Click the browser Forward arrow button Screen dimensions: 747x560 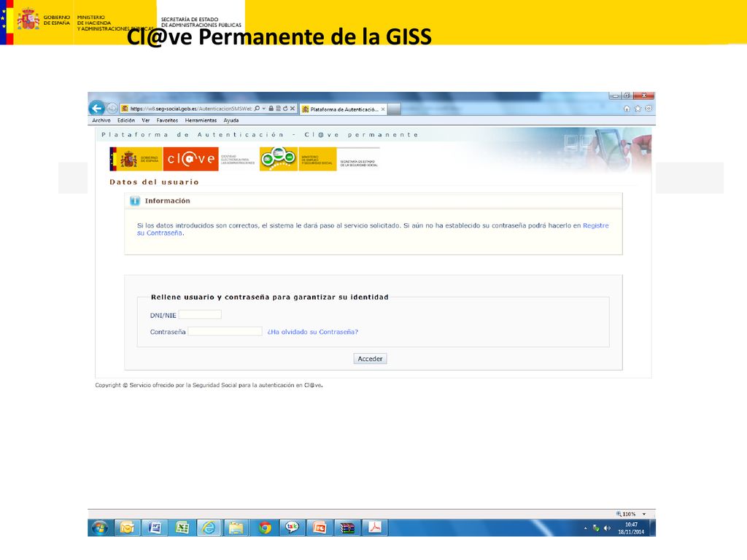click(x=112, y=108)
